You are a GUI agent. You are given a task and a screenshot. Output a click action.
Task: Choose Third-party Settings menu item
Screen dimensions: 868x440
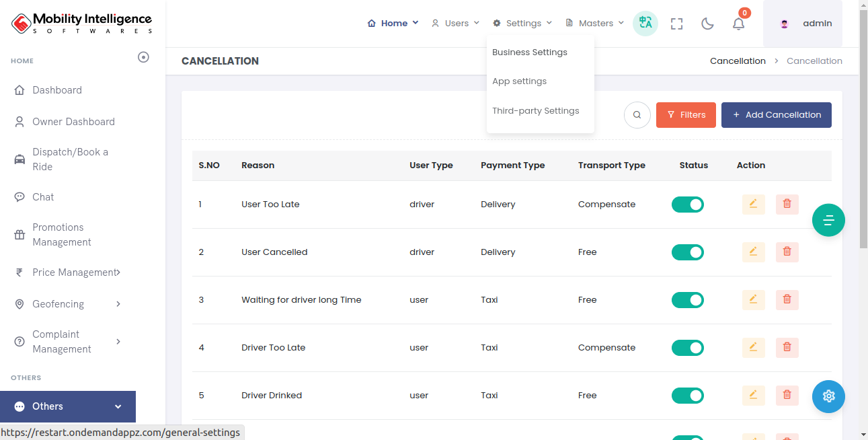pos(535,111)
